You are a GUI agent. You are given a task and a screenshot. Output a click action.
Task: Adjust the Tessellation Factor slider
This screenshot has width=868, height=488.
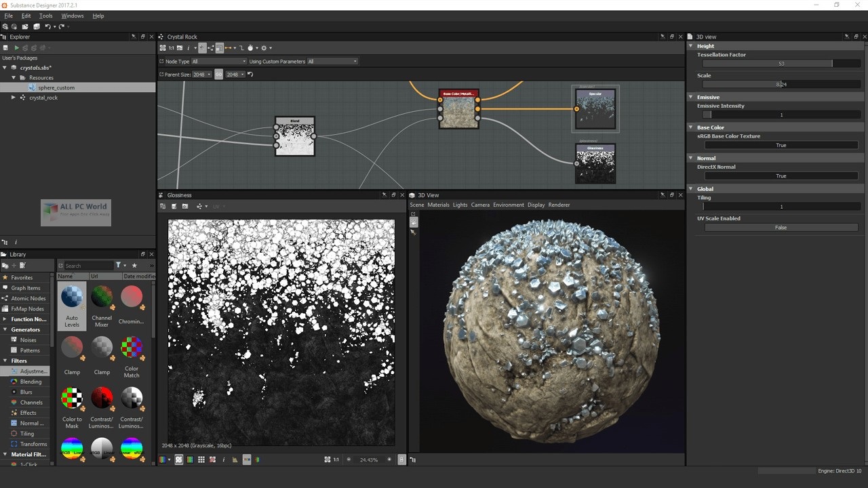[x=781, y=64]
